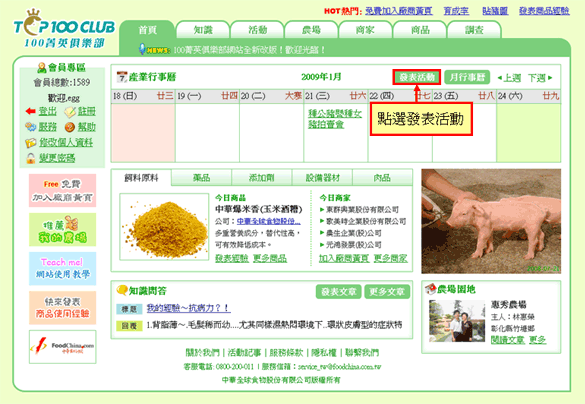Image resolution: width=585 pixels, height=404 pixels.
Task: Click the red logout arrow icon
Action: [x=31, y=111]
